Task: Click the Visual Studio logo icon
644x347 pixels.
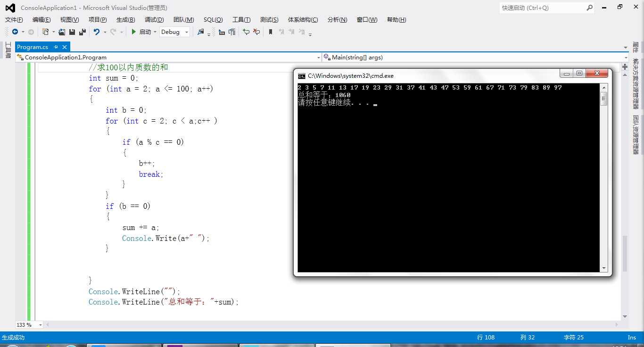Action: (x=10, y=8)
